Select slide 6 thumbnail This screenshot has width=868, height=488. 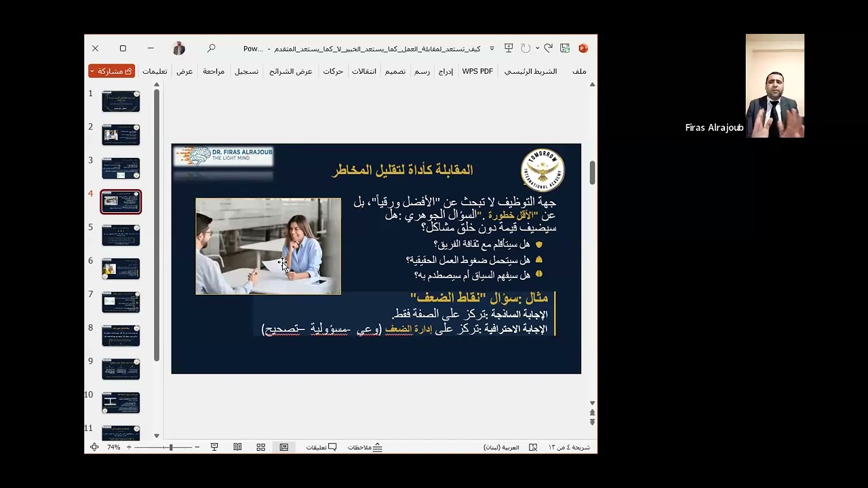121,268
